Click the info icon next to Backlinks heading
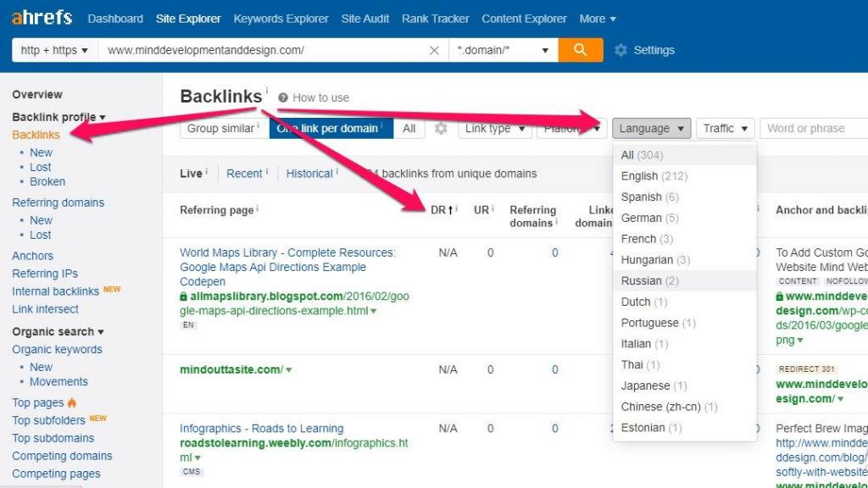This screenshot has height=488, width=868. pos(266,90)
